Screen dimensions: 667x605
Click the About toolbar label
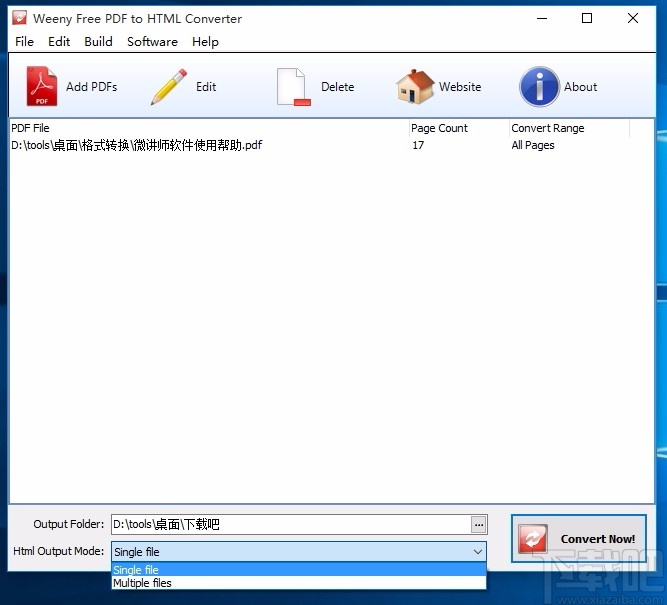[580, 87]
